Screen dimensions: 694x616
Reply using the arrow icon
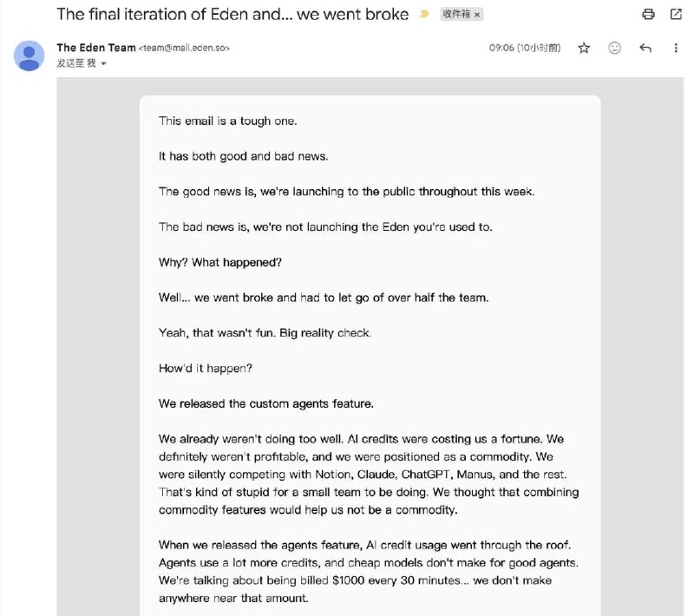click(645, 48)
